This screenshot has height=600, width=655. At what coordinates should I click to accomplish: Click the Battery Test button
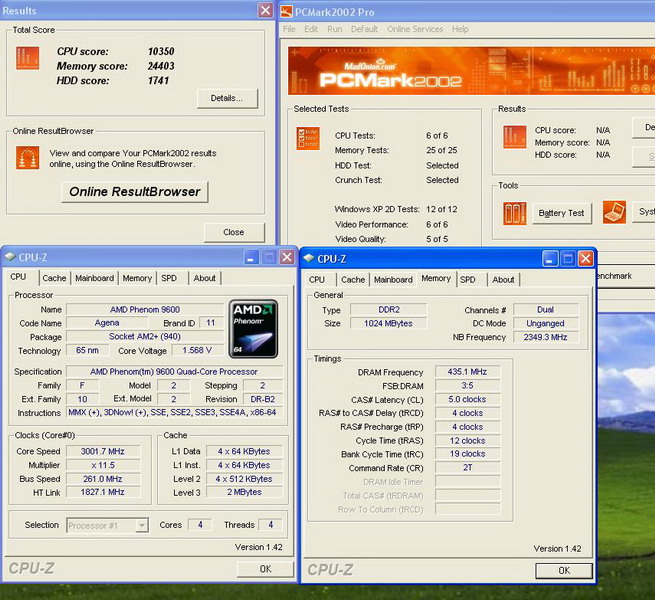(561, 213)
